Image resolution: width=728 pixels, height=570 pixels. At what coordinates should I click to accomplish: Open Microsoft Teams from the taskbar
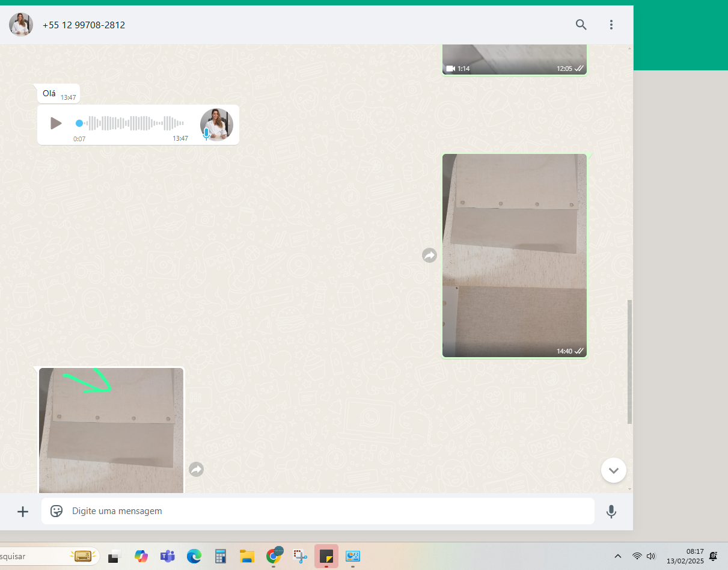coord(167,556)
